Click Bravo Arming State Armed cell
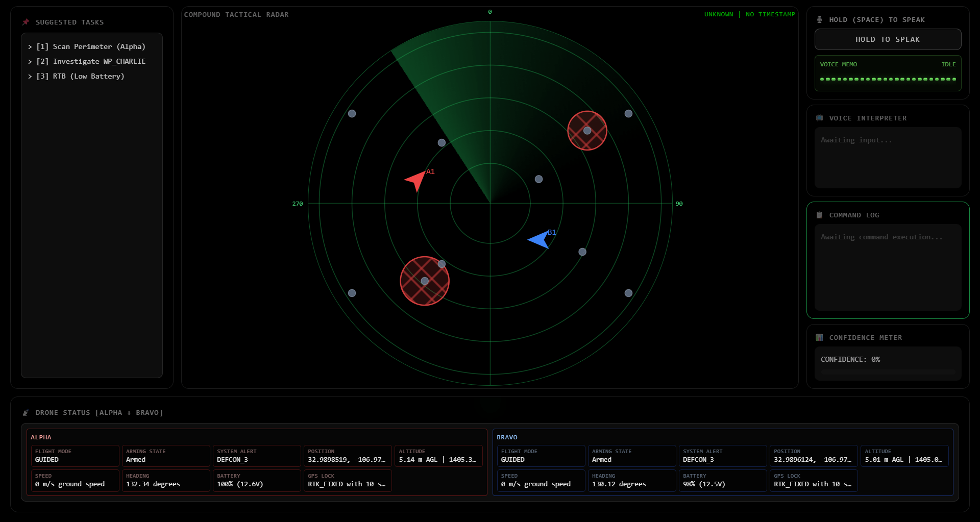Viewport: 980px width, 522px height. [632, 456]
